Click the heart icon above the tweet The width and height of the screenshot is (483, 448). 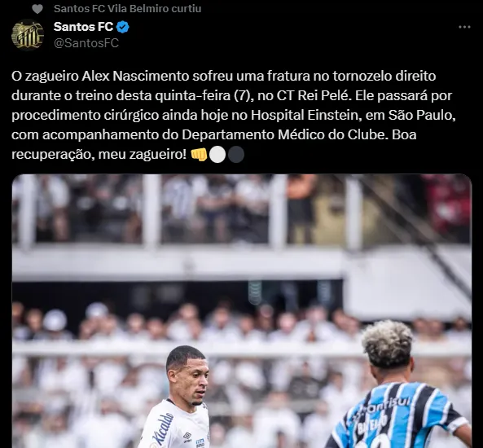coord(37,9)
